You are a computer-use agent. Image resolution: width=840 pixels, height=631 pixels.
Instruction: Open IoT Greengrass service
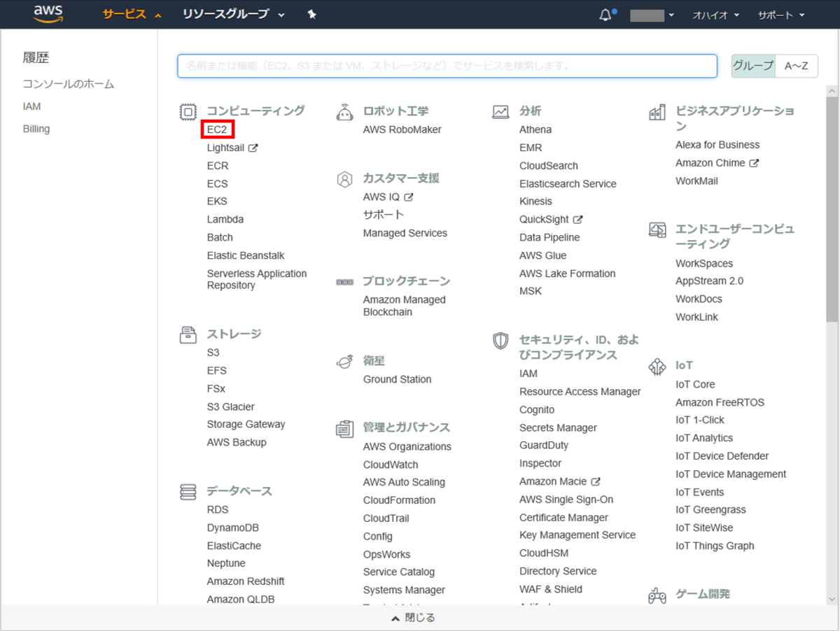(x=710, y=509)
